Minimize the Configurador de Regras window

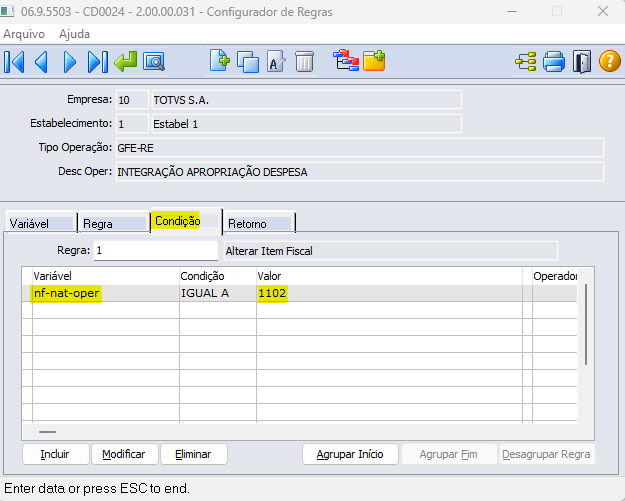coord(512,11)
